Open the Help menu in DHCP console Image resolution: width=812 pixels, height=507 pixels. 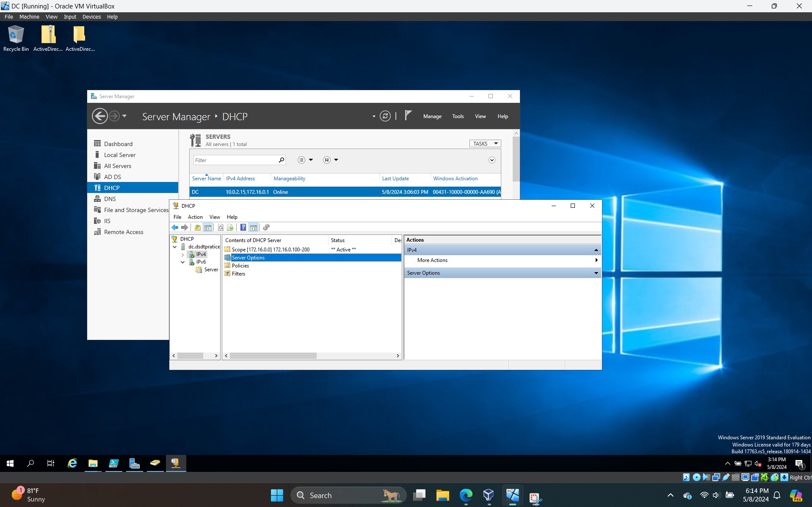(232, 217)
